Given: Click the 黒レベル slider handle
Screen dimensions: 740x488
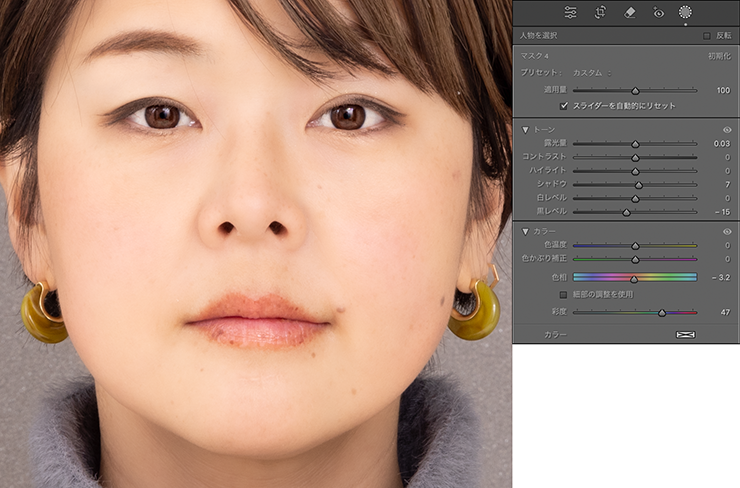Looking at the screenshot, I should tap(626, 212).
